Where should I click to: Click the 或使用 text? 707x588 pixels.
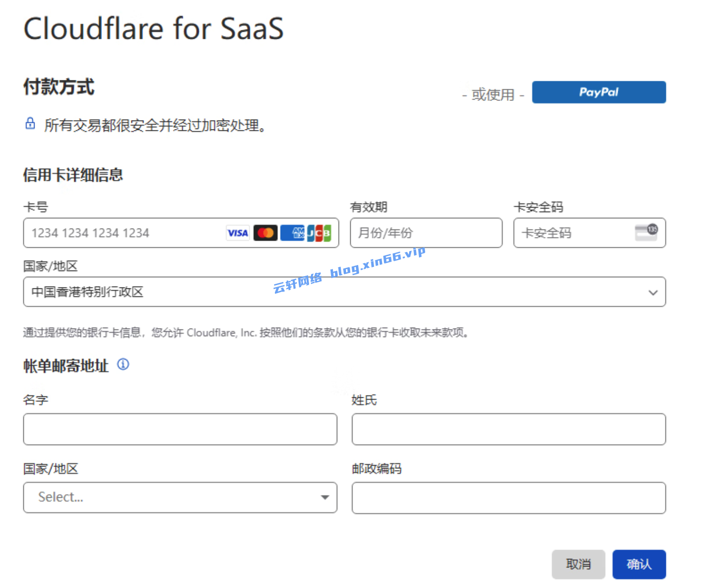tap(493, 95)
